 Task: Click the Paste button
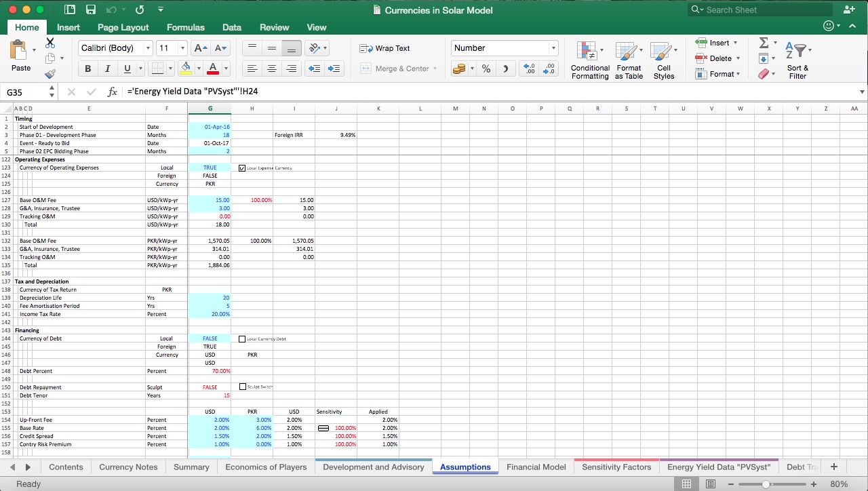tap(20, 59)
